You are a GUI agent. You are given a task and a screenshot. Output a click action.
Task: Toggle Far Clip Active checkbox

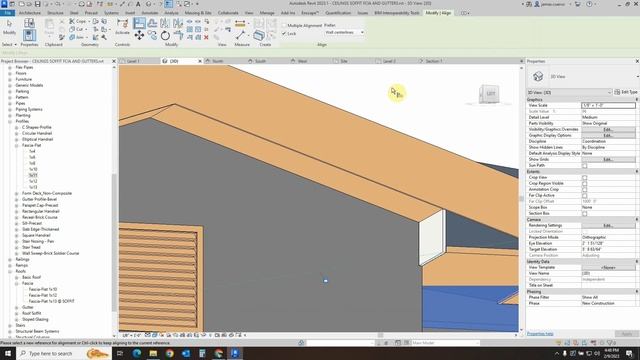coord(584,196)
